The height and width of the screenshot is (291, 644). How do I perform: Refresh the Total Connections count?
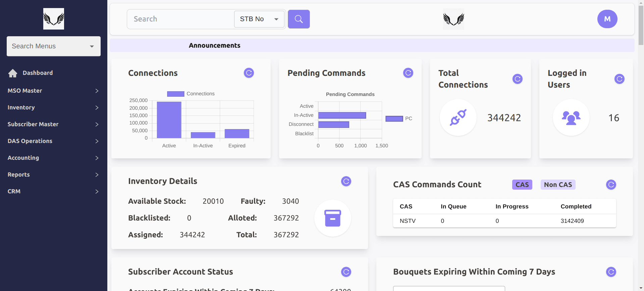[517, 79]
